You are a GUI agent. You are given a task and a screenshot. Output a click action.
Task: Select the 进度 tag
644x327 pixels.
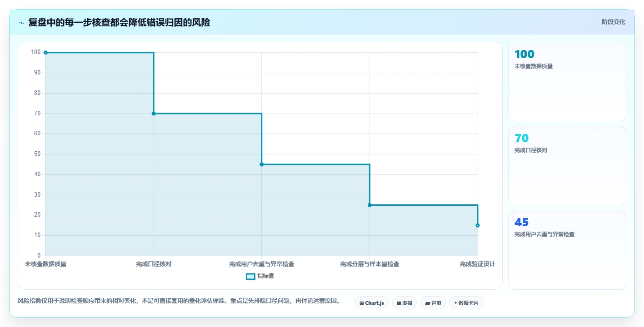[433, 303]
